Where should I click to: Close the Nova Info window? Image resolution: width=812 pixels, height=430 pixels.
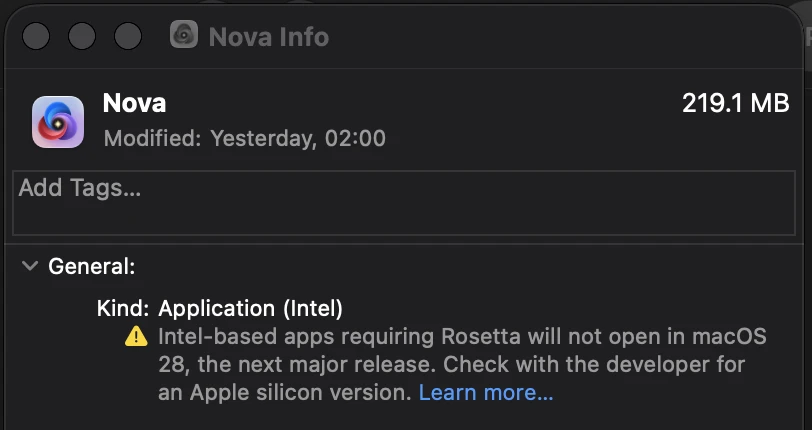(36, 36)
